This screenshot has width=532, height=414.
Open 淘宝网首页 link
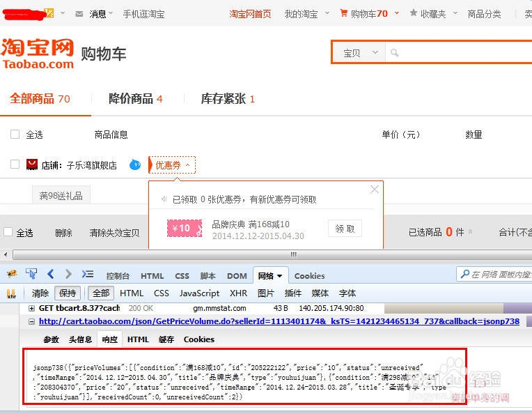(x=250, y=14)
